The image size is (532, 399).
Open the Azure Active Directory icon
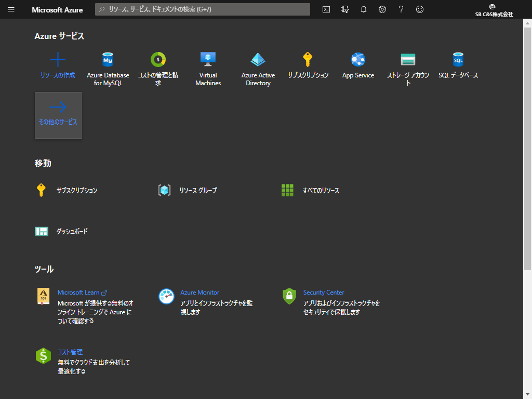point(258,59)
